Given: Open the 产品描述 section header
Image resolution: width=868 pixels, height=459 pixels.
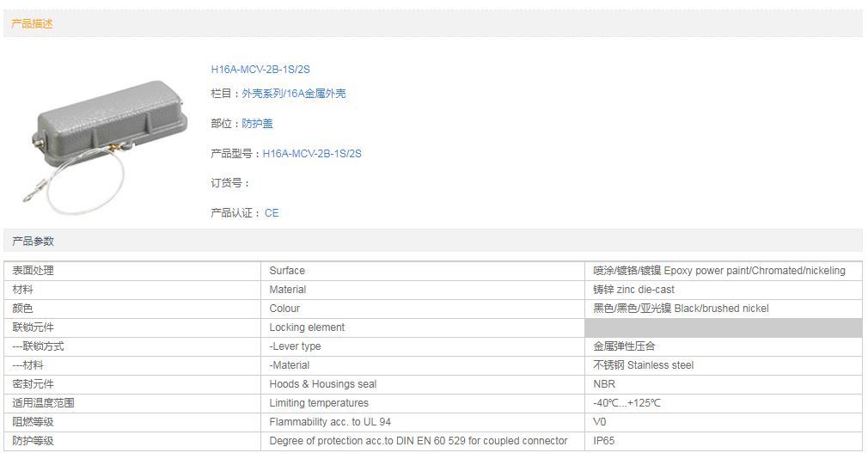Looking at the screenshot, I should 32,24.
